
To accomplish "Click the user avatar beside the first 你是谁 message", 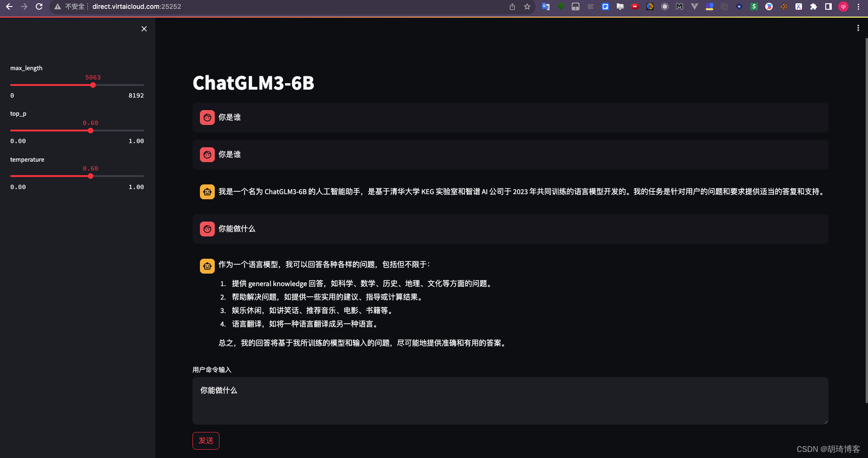I will (207, 118).
